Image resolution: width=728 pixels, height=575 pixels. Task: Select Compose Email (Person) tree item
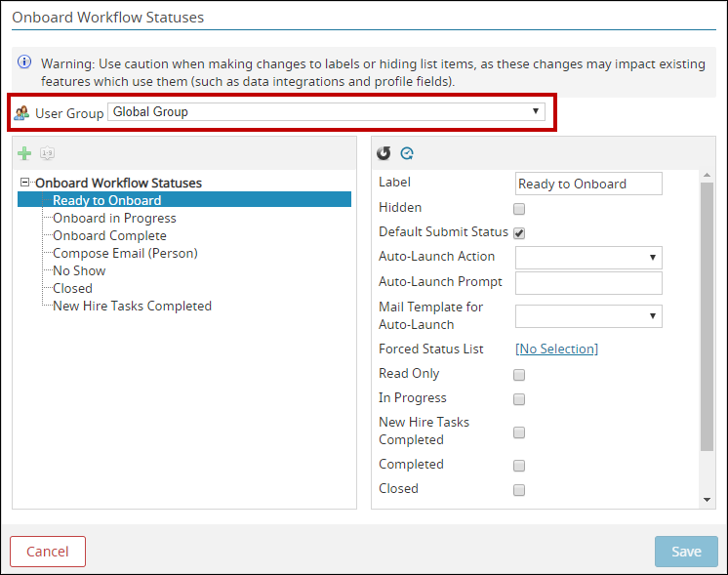(x=125, y=253)
